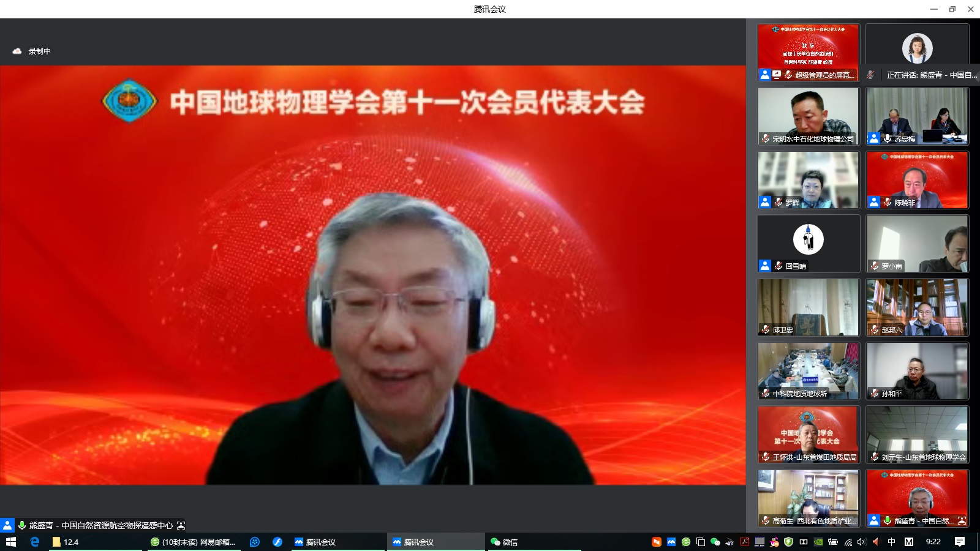
Task: Click WeChat tray icon in system tray
Action: (x=715, y=542)
